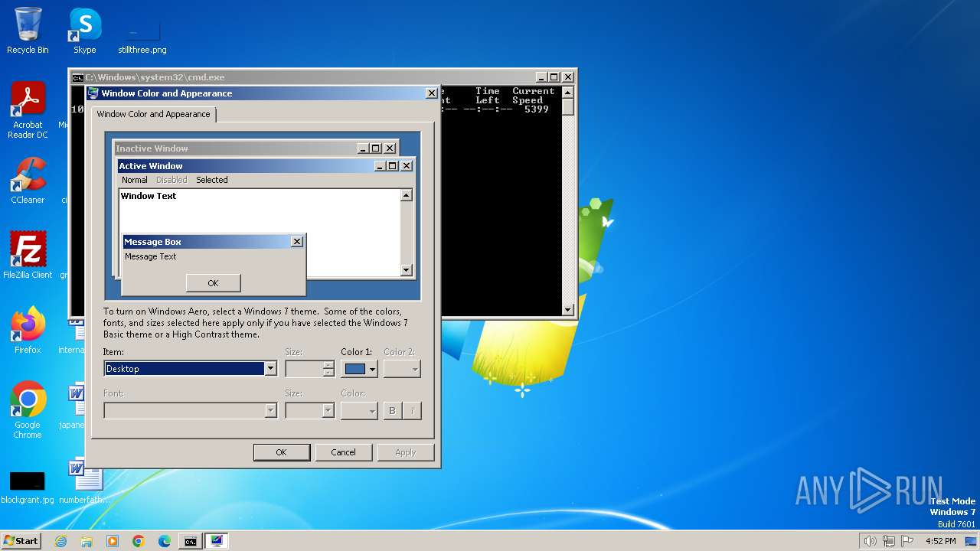The image size is (980, 551).
Task: Click the Apply button
Action: (405, 452)
